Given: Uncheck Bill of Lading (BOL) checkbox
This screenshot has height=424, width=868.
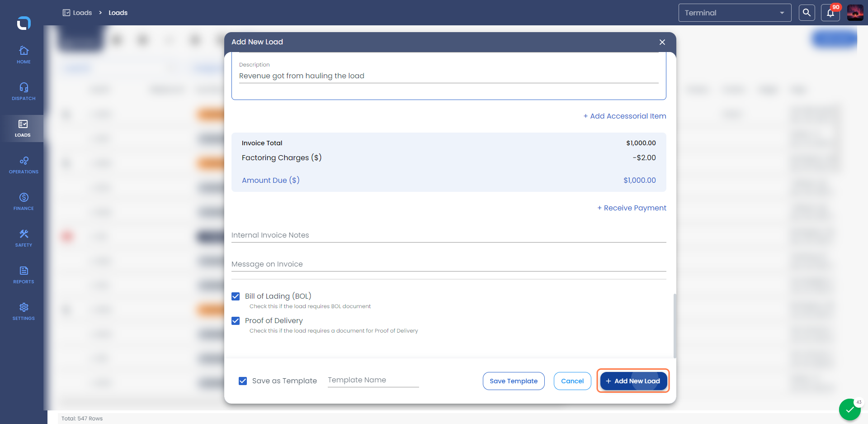Looking at the screenshot, I should [x=236, y=296].
